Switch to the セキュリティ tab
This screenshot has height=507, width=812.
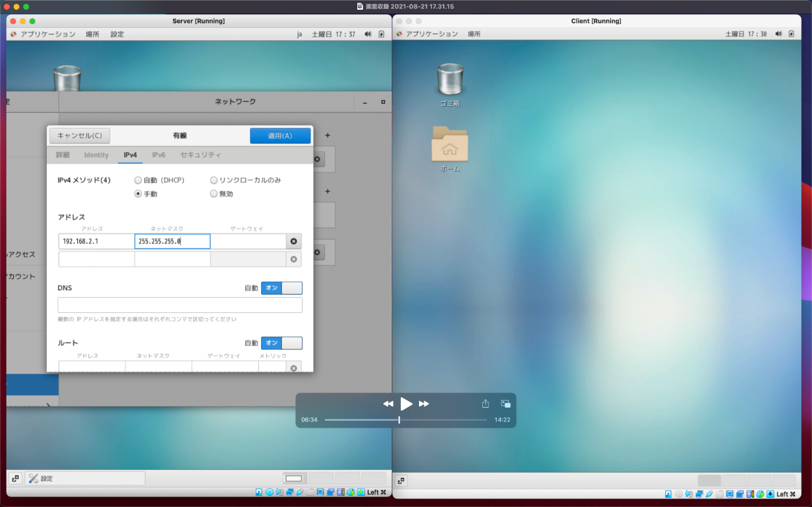coord(200,155)
